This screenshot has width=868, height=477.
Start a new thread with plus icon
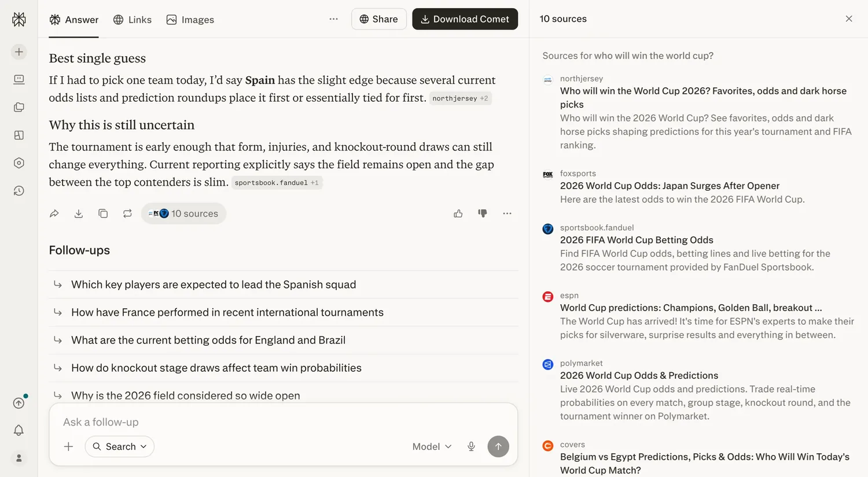click(19, 52)
